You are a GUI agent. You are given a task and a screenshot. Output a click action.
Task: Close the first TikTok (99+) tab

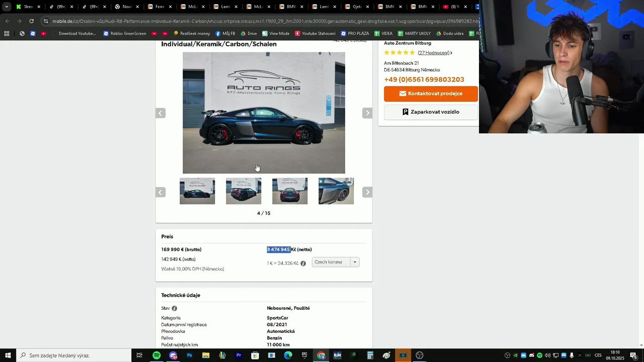pyautogui.click(x=71, y=7)
